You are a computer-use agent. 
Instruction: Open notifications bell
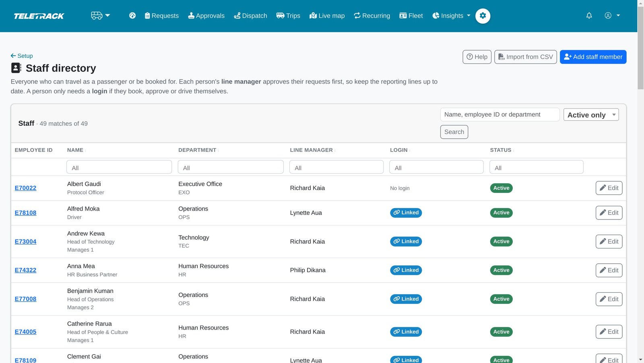click(x=589, y=16)
